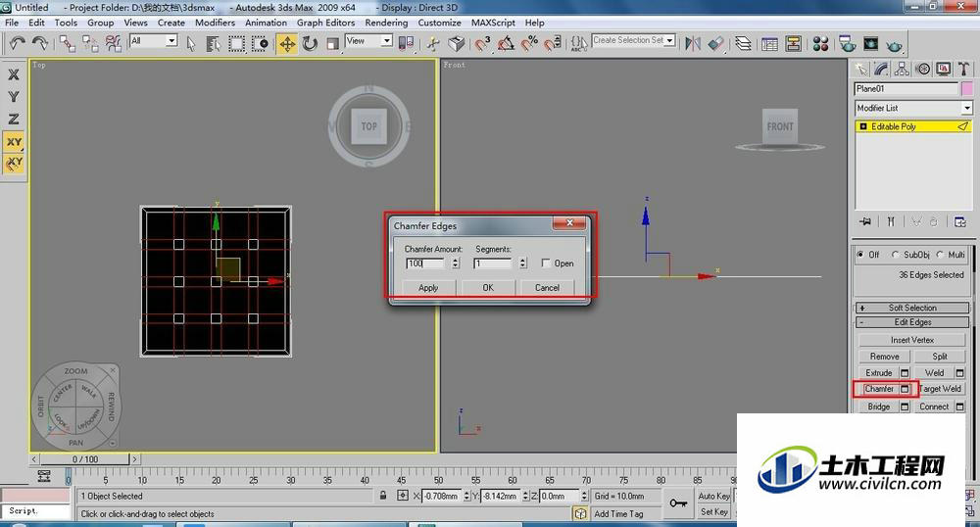This screenshot has width=980, height=527.
Task: Click the Segments input field
Action: [x=493, y=263]
